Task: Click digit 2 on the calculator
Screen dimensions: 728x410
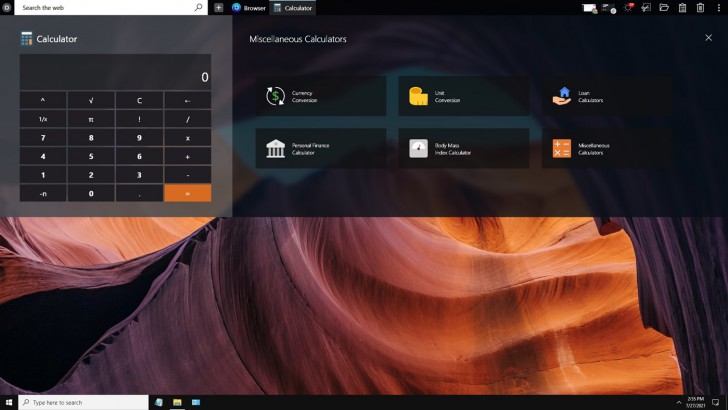Action: pos(91,175)
